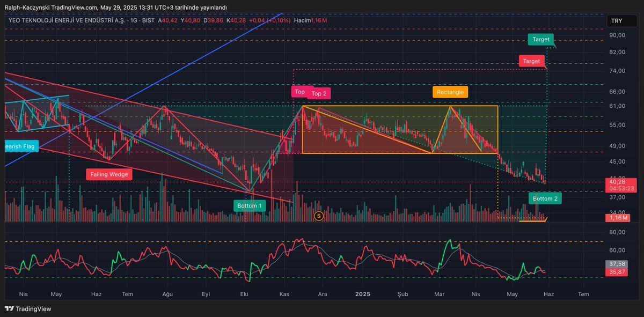Click the 2025 label on time axis
The height and width of the screenshot is (317, 644).
[x=363, y=294]
